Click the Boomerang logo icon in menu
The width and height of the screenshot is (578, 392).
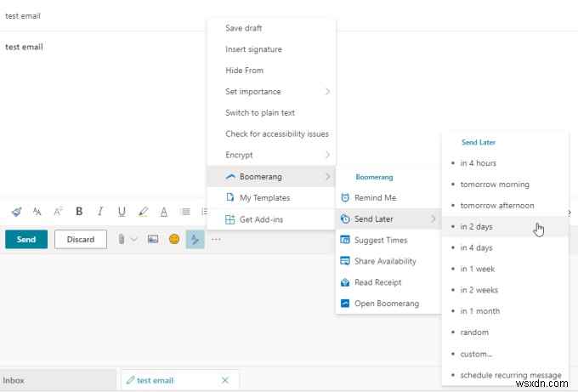coord(230,177)
